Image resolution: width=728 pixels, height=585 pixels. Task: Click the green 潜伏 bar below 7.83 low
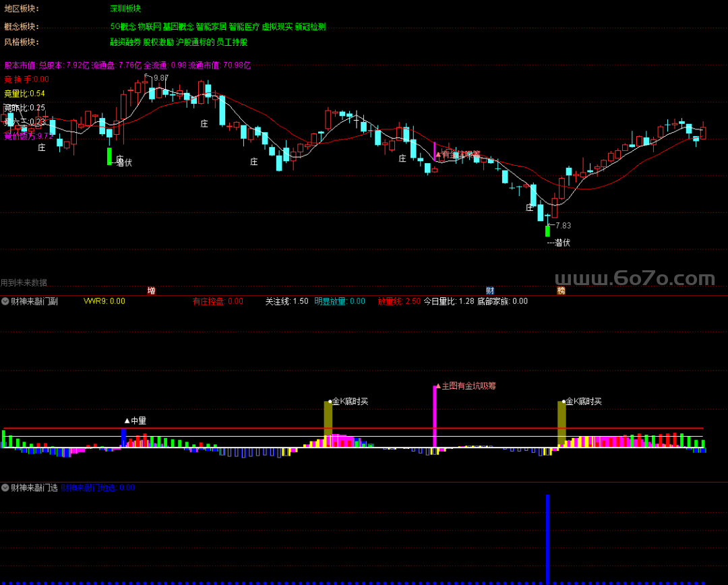point(547,231)
